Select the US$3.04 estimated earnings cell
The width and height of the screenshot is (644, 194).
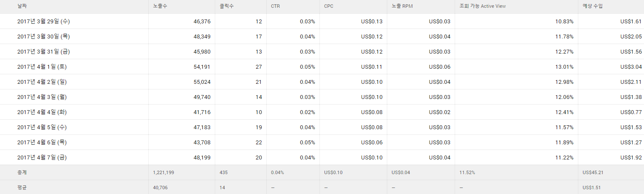(631, 67)
